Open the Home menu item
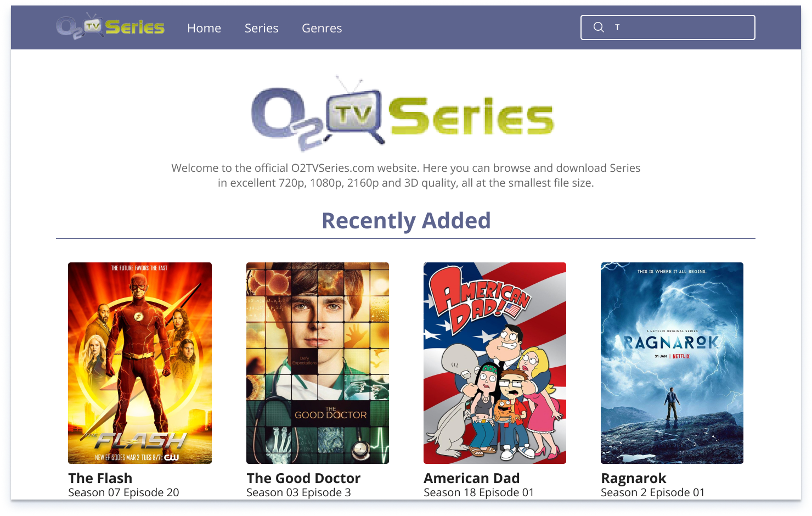 pos(204,28)
